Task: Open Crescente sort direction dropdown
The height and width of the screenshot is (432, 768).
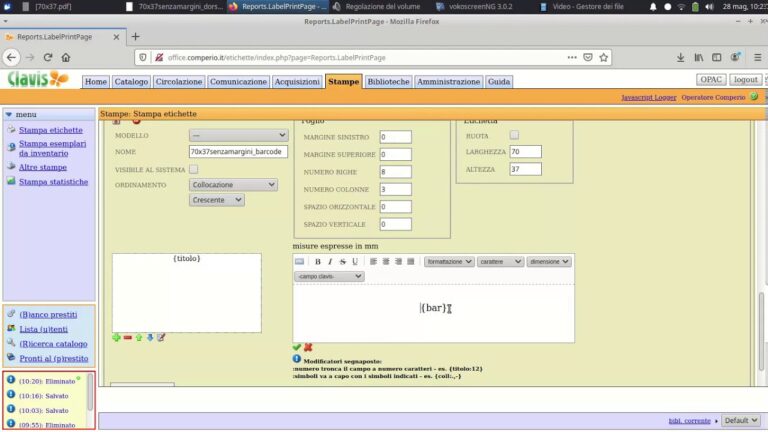Action: coord(216,200)
